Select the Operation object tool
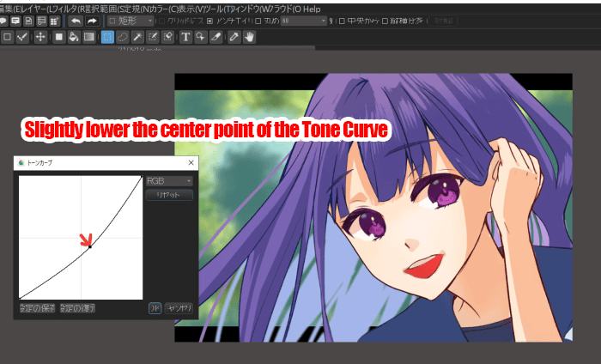The image size is (601, 364). [x=201, y=37]
